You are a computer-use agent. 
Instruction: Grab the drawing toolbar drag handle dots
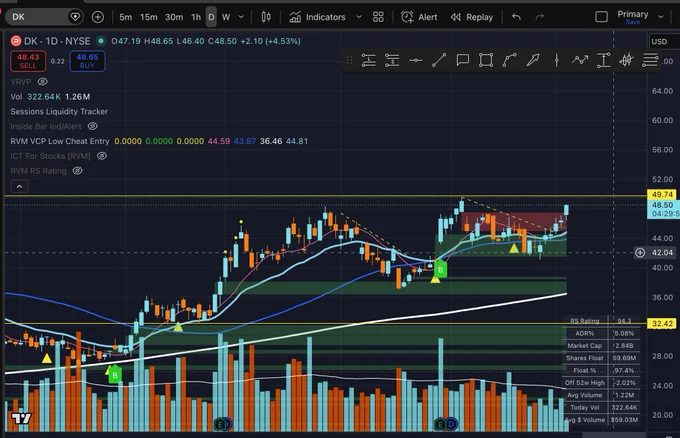[349, 60]
